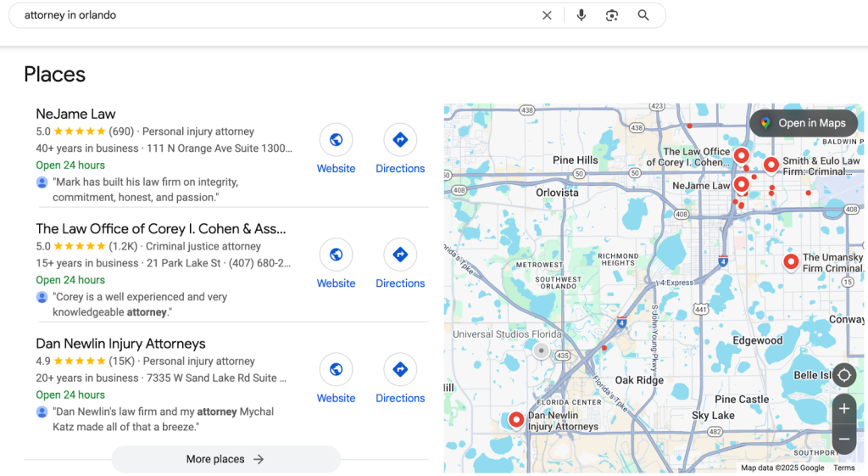Open NeJame Law listing title
Screen dimensions: 868x476
click(x=75, y=114)
